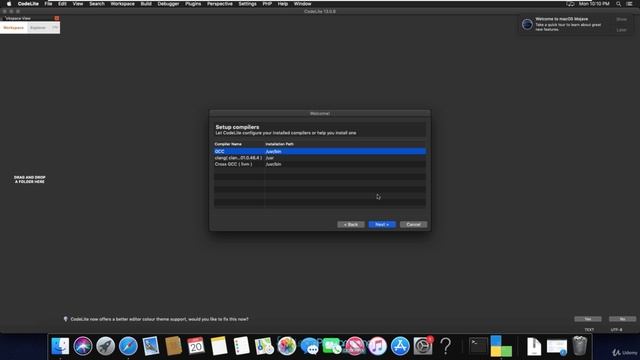Viewport: 640px width, 360px height.
Task: Open the News app in the dock
Action: (x=355, y=346)
